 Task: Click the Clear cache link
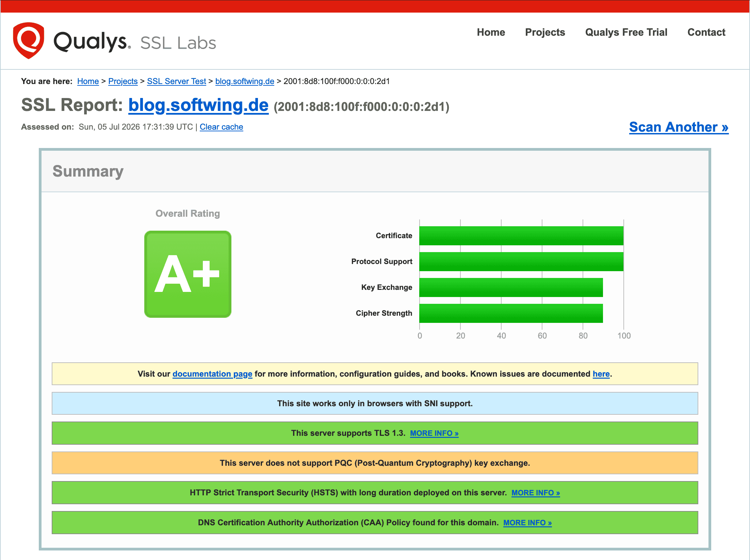tap(221, 127)
